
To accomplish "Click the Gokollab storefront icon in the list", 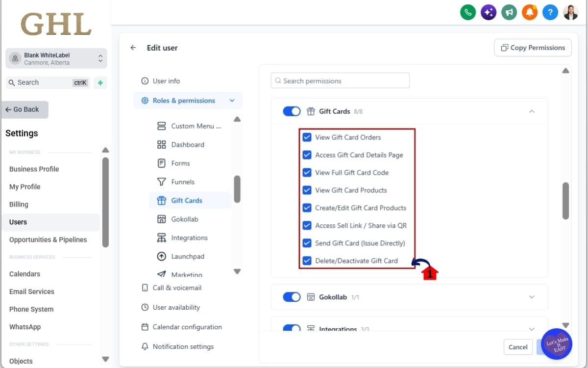I will click(161, 219).
